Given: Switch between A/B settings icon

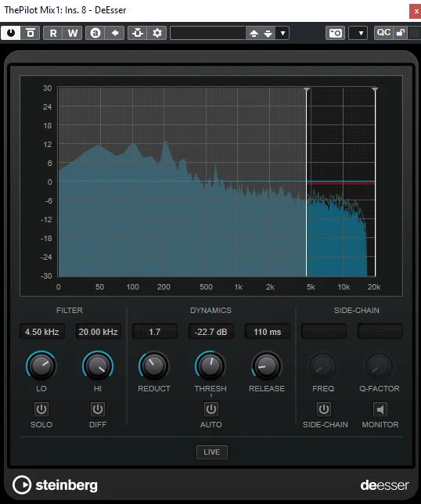Looking at the screenshot, I should pos(95,33).
